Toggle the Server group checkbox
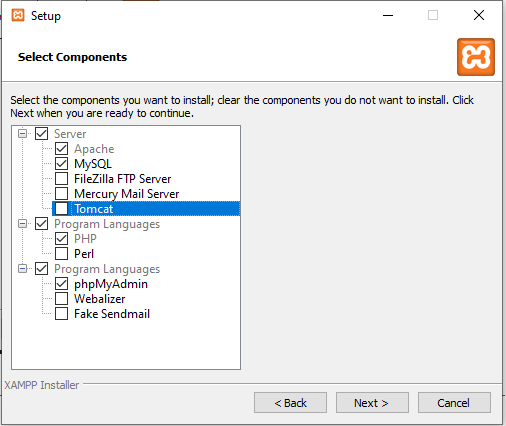Viewport: 506px width, 426px height. 42,134
